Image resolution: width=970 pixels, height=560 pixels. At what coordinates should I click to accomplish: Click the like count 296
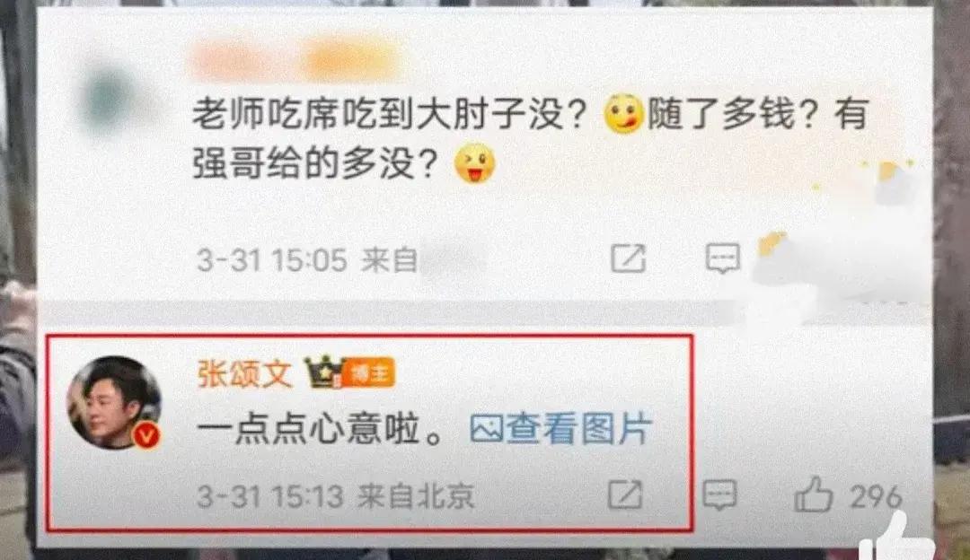(876, 496)
